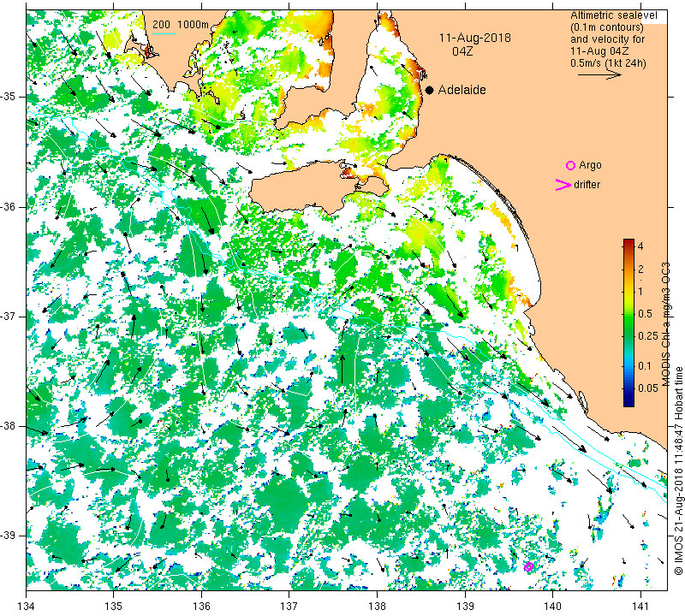Click the '0.5m/s (1kt 24h)' velocity scale text
This screenshot has width=685, height=616.
pos(608,62)
